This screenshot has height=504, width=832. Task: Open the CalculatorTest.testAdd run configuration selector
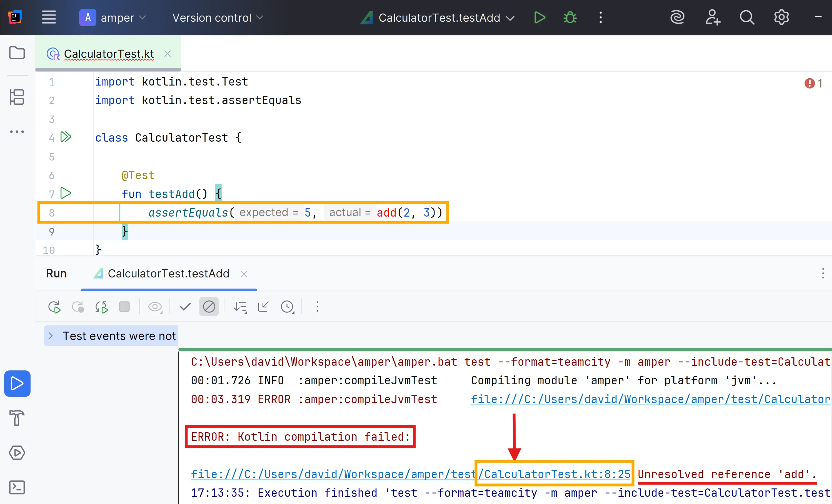[x=439, y=17]
